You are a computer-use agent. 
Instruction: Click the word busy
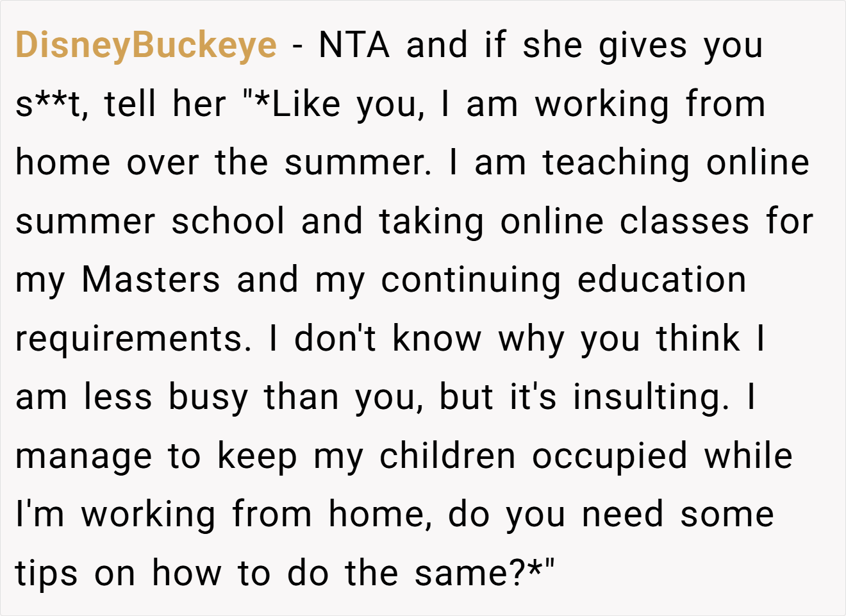(x=208, y=398)
